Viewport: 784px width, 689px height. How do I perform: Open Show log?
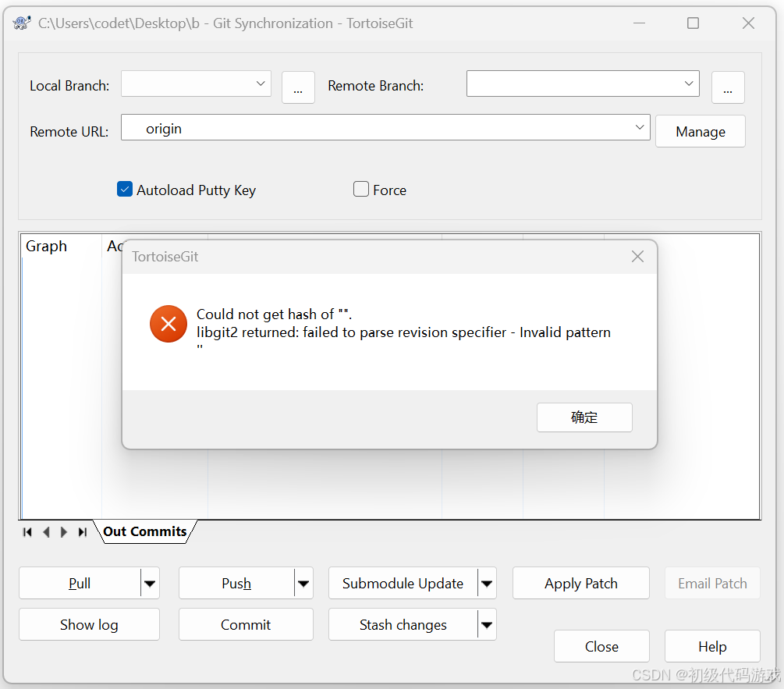pos(89,624)
